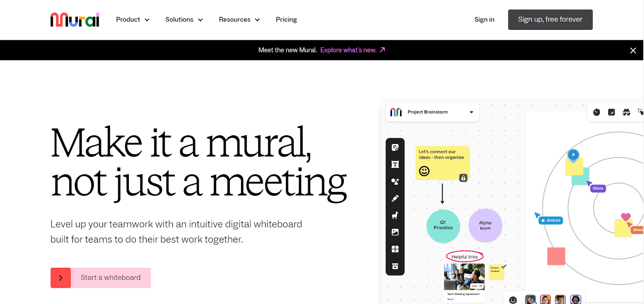Image resolution: width=644 pixels, height=304 pixels.
Task: Click the third collaborator avatar
Action: tap(560, 300)
